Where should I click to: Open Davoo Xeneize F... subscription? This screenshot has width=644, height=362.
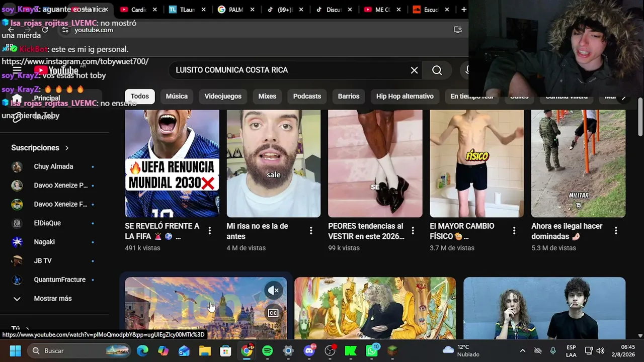[x=54, y=205]
